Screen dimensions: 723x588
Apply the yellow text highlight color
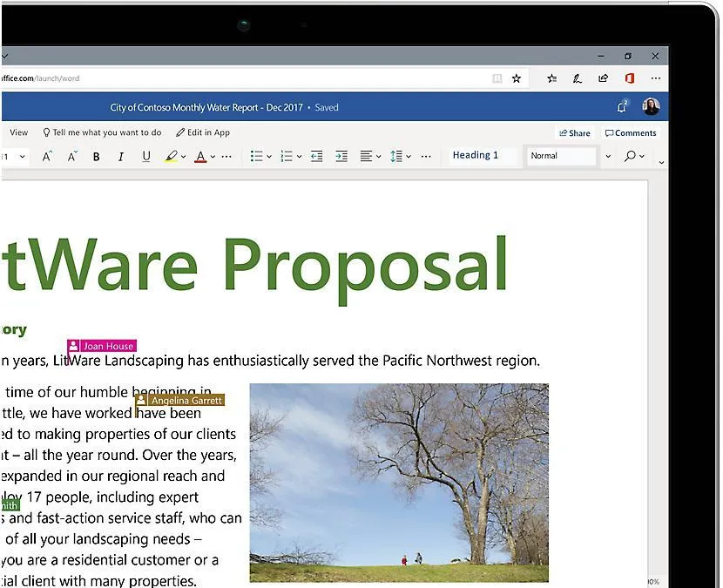[x=171, y=156]
